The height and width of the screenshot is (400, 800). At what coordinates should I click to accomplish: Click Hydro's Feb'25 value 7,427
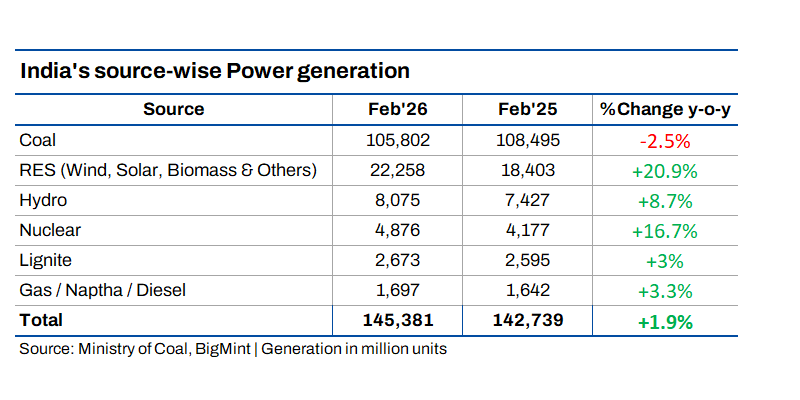click(527, 200)
